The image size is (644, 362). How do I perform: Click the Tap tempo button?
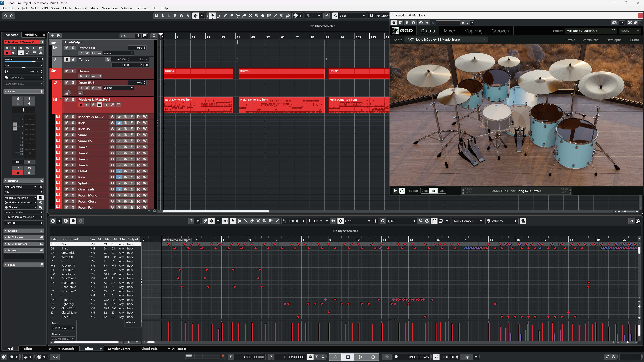466,357
